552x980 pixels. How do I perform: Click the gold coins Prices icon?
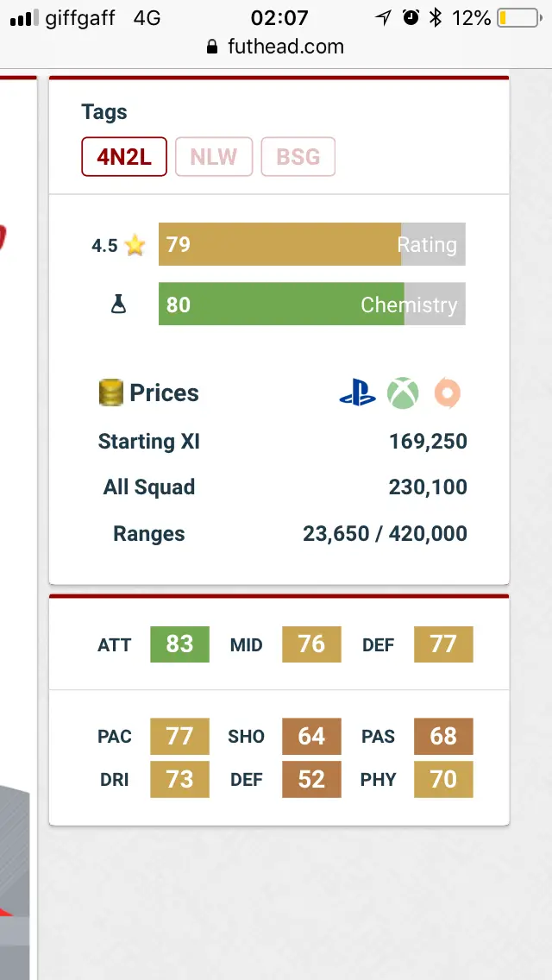[x=110, y=393]
